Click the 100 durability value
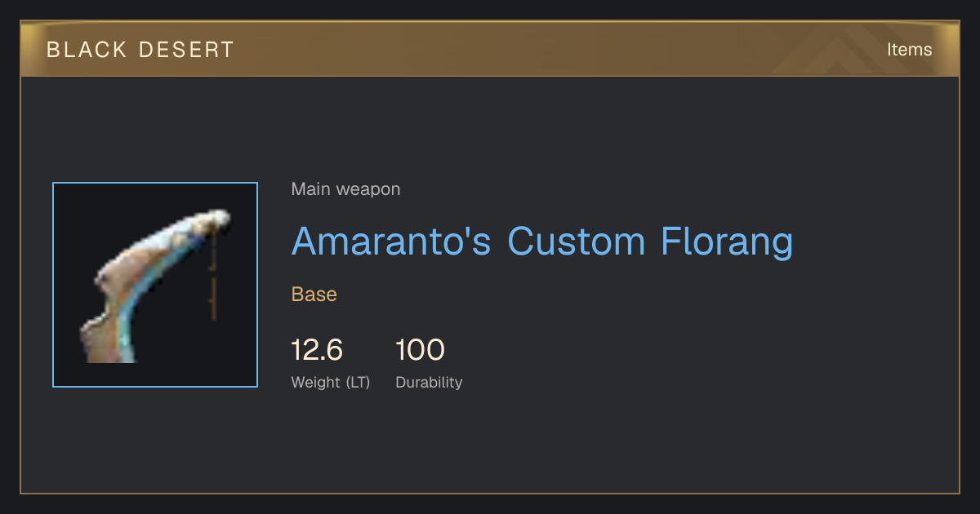 coord(420,350)
